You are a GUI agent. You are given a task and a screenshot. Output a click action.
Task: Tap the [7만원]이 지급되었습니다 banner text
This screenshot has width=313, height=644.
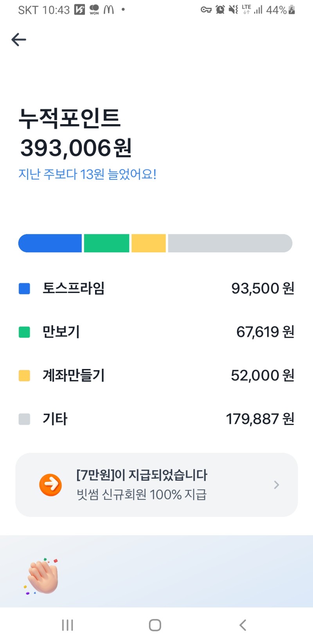(x=142, y=476)
